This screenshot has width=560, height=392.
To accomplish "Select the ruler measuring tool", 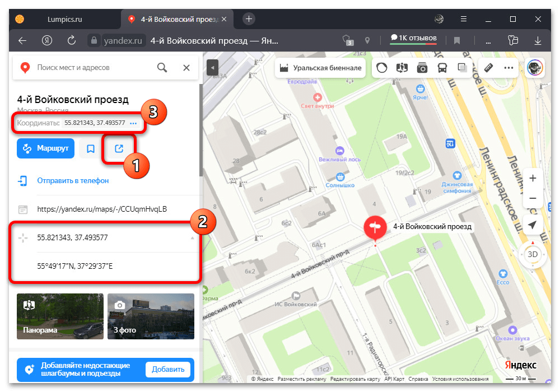I will [x=488, y=68].
